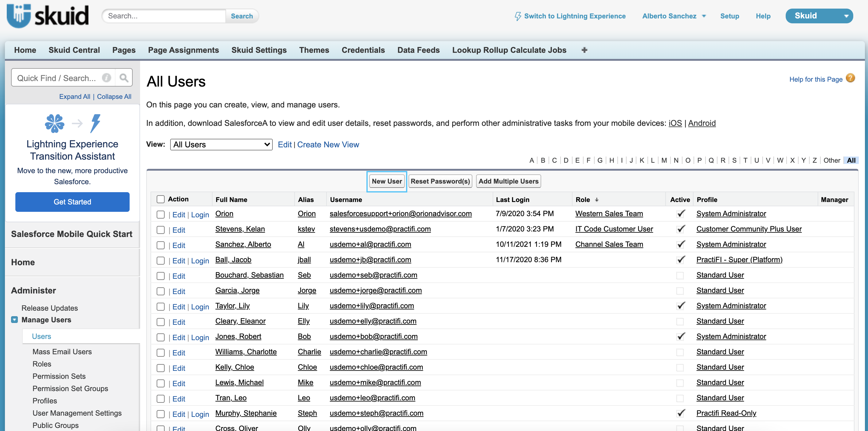
Task: Open the Page Assignments tab
Action: (x=183, y=50)
